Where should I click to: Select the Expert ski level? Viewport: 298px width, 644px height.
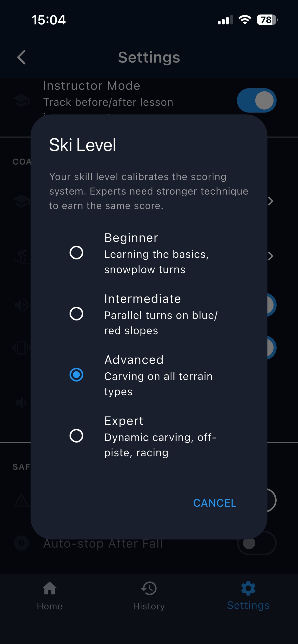pos(76,436)
